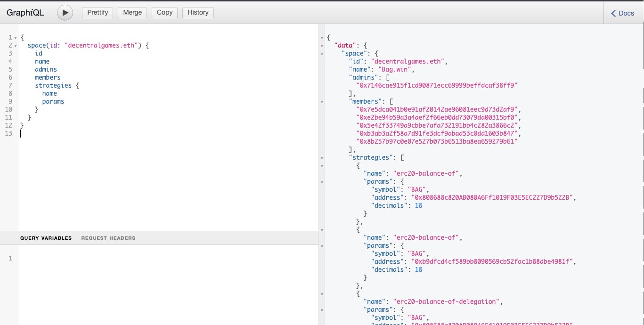Collapse the query root fold arrow at line 1
This screenshot has width=644, height=325.
click(16, 38)
